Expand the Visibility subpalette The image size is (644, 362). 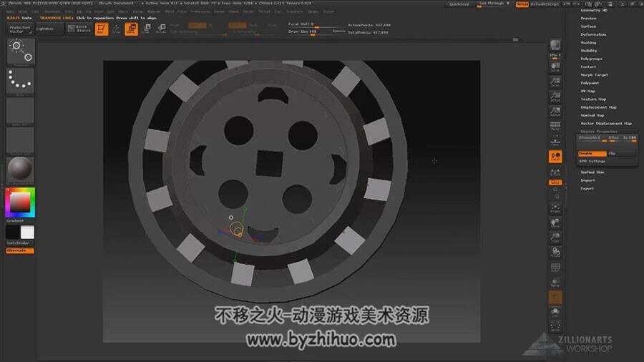(x=589, y=51)
